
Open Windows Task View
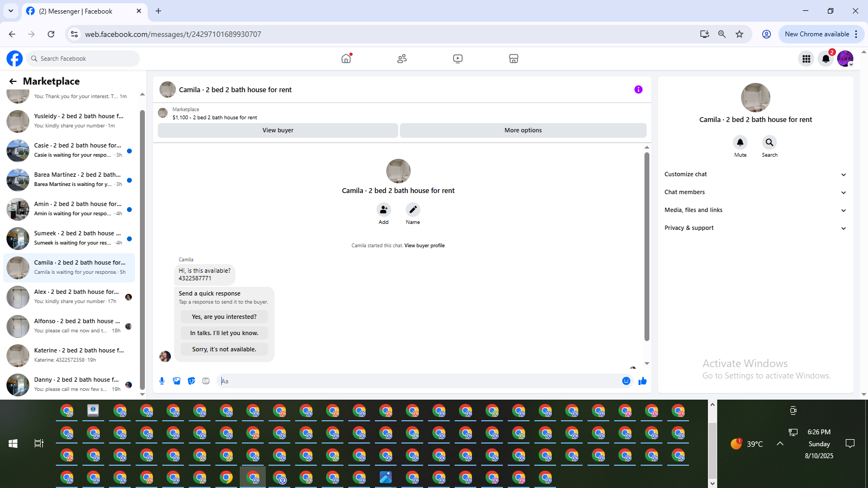39,444
